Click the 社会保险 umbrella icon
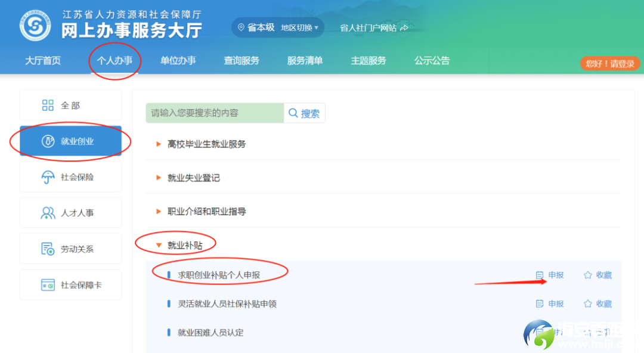Viewport: 644px width, 353px height. (x=48, y=177)
